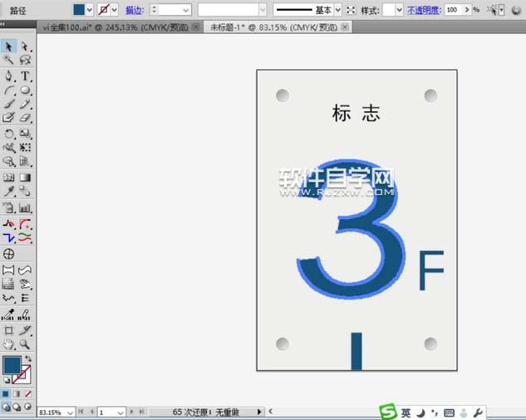526x420 pixels.
Task: Open the 描边 stroke panel link
Action: point(134,11)
